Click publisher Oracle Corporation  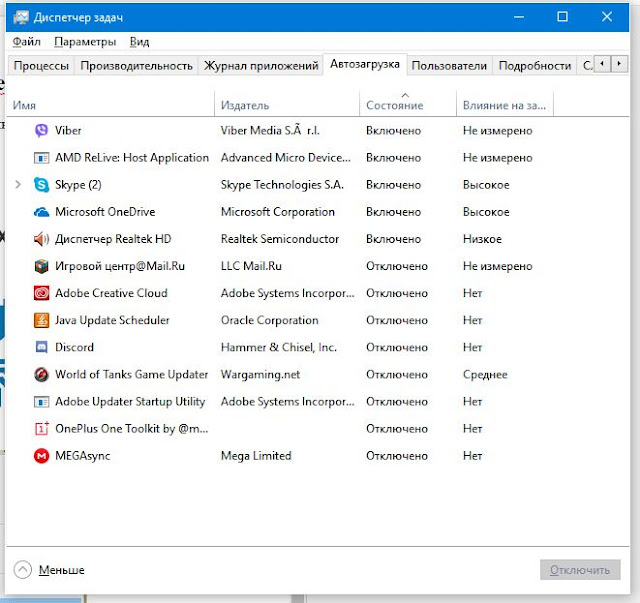(x=269, y=320)
